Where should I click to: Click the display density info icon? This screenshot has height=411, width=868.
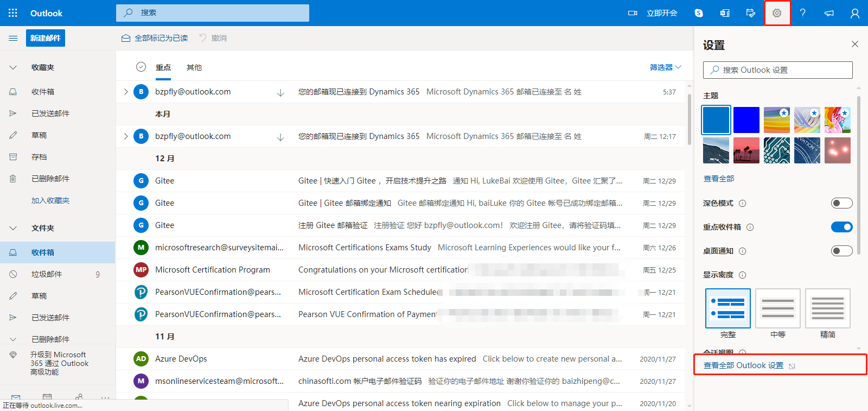point(743,275)
